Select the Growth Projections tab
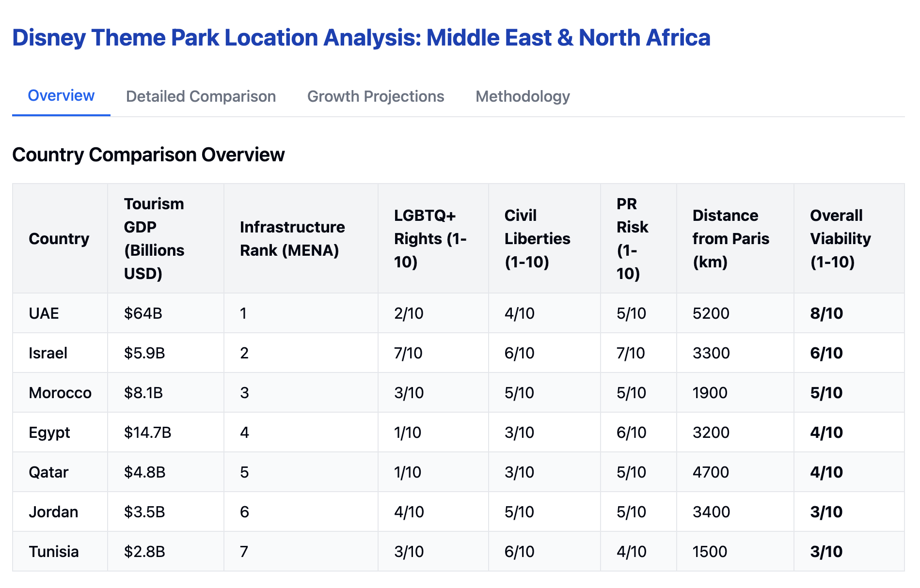The height and width of the screenshot is (588, 920). [x=376, y=96]
